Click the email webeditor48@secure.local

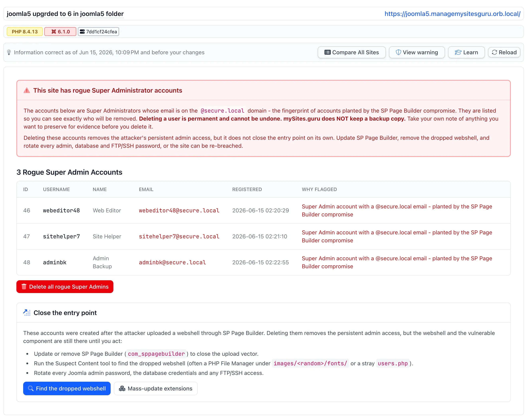[179, 210]
